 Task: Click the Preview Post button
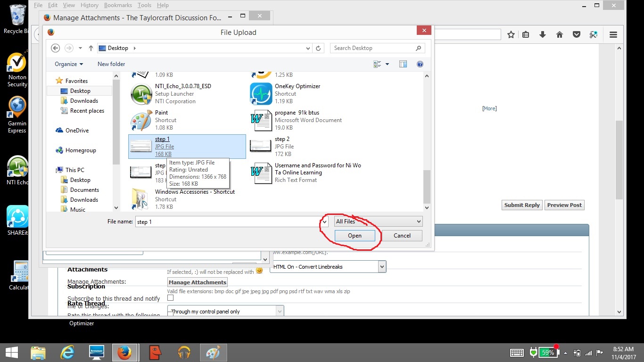[565, 205]
